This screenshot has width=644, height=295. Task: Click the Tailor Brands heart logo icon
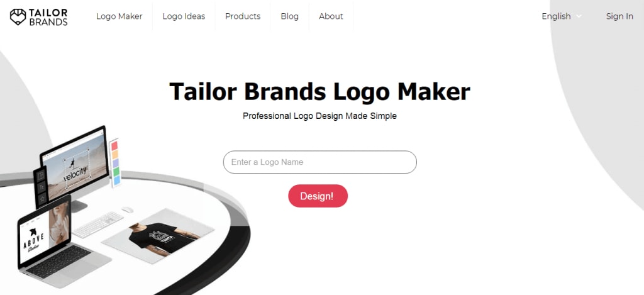pos(18,17)
